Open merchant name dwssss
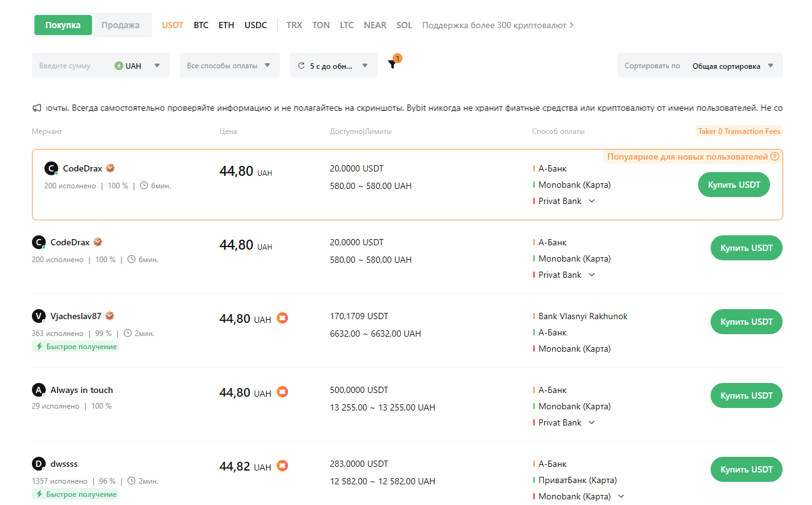 64,464
